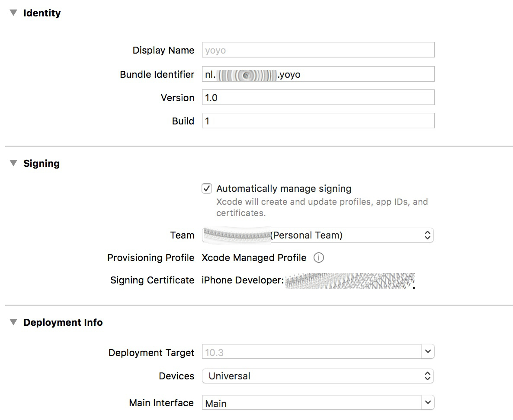Image resolution: width=513 pixels, height=420 pixels.
Task: Collapse the Identity section triangle
Action: [14, 13]
